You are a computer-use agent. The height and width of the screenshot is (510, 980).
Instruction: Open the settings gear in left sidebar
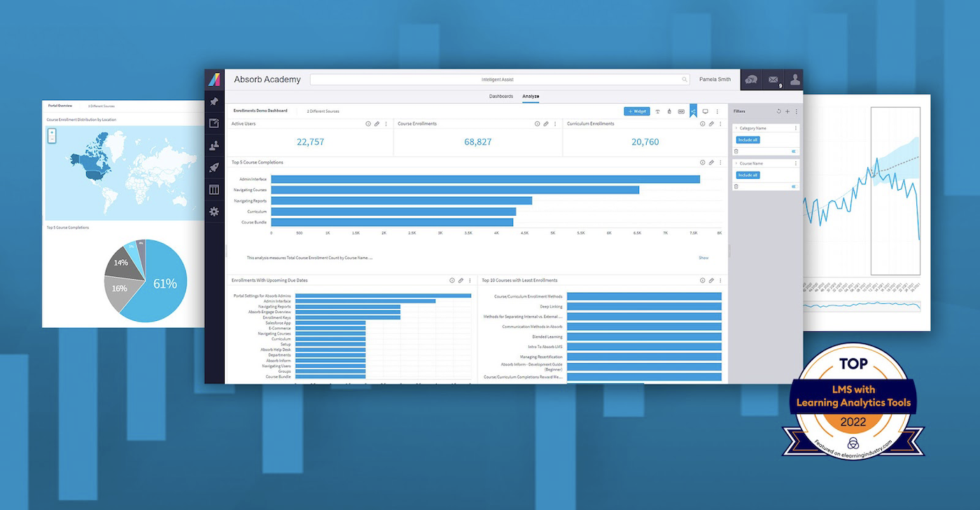pos(214,212)
